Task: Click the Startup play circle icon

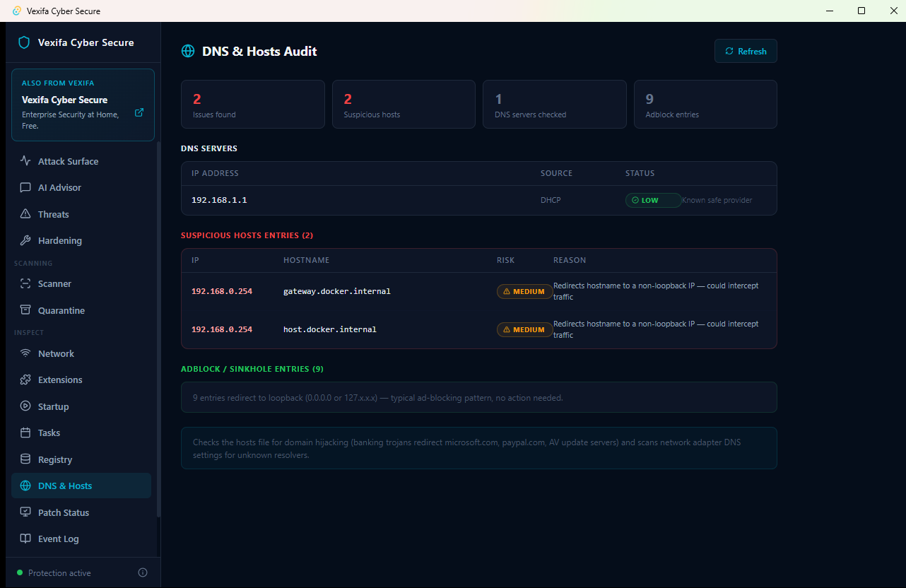Action: (x=25, y=406)
